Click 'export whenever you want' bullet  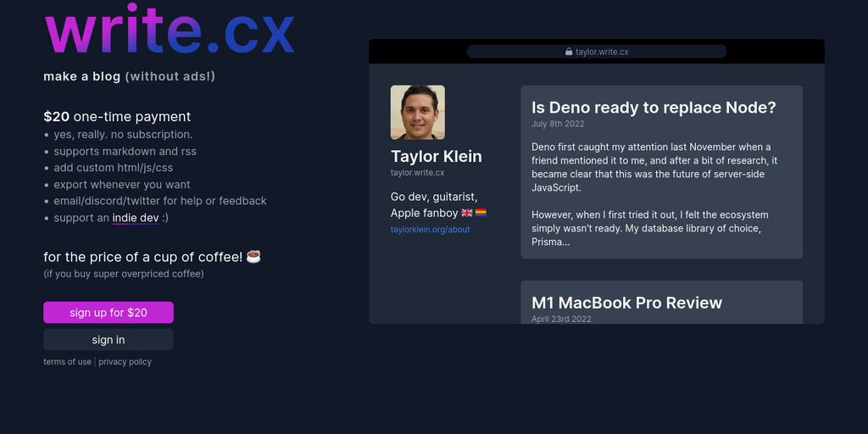pyautogui.click(x=122, y=184)
